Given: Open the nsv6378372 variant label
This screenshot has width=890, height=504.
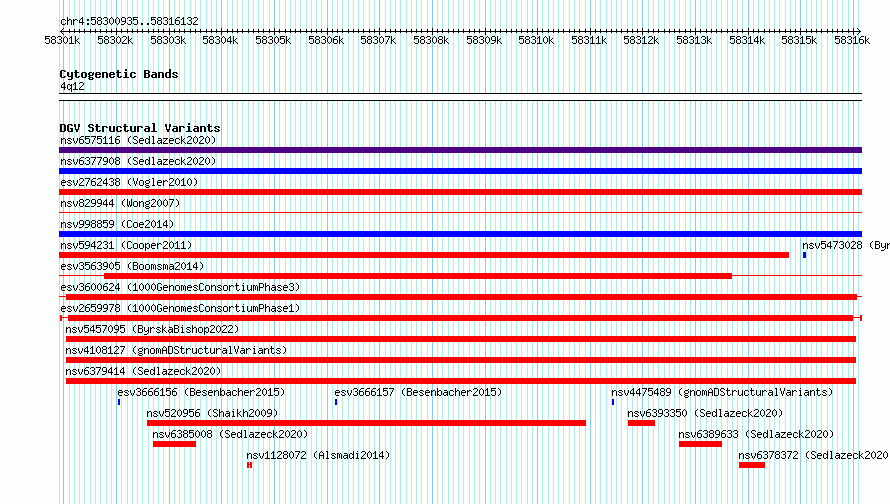Looking at the screenshot, I should 813,455.
